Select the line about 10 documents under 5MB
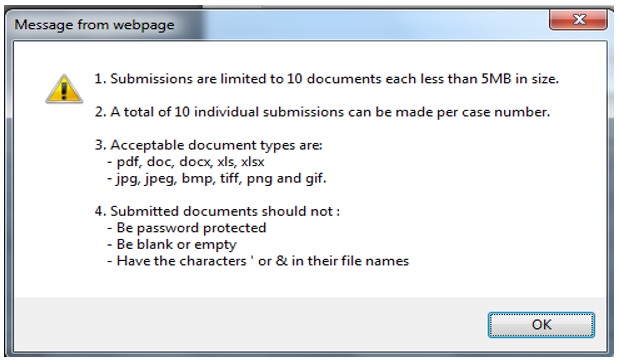The width and height of the screenshot is (620, 360). 327,79
